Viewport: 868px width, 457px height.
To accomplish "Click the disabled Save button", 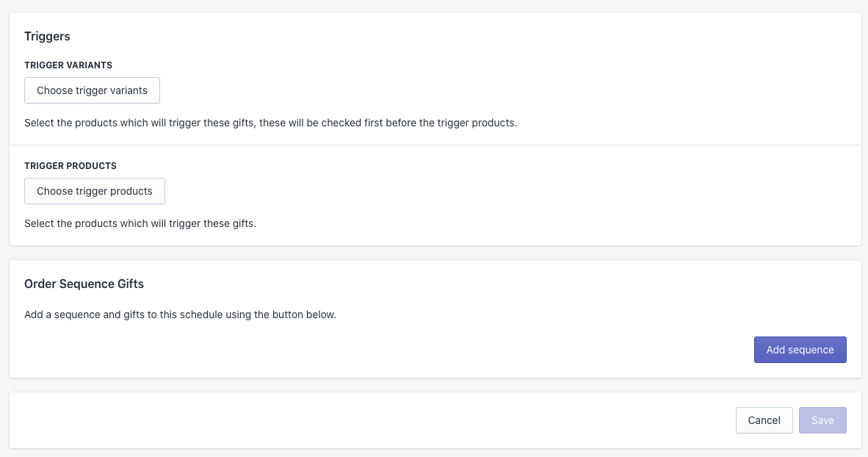I will pos(822,420).
